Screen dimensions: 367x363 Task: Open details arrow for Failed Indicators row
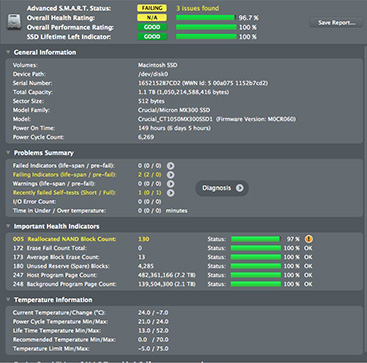coord(170,166)
